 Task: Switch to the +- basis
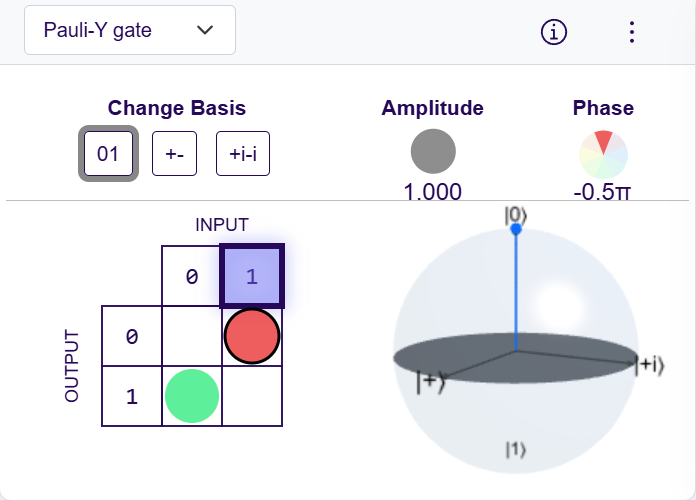(x=174, y=154)
